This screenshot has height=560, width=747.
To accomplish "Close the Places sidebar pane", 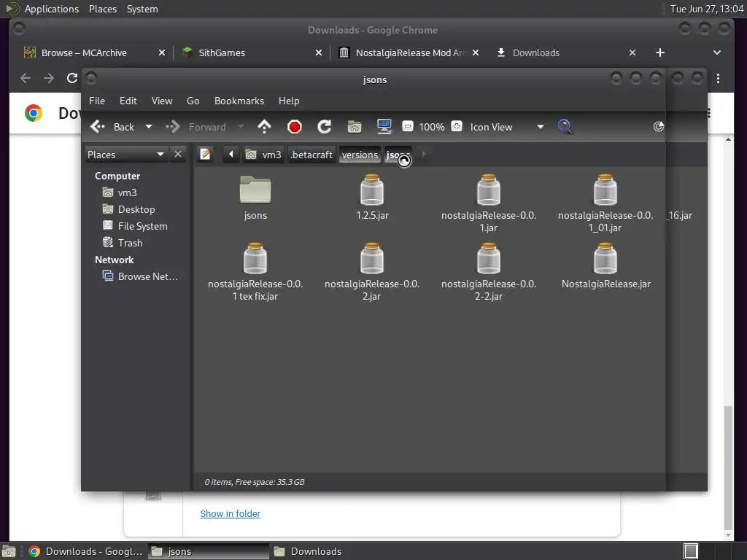I will (x=178, y=155).
